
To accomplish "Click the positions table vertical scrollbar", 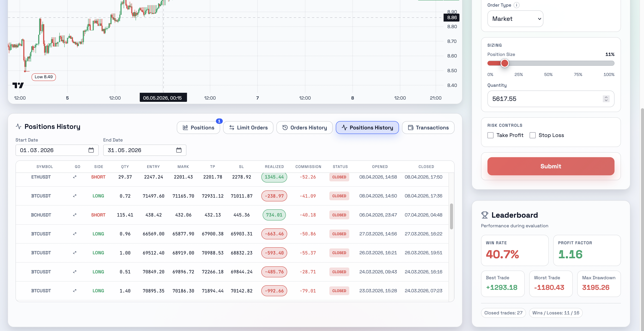I will [452, 217].
